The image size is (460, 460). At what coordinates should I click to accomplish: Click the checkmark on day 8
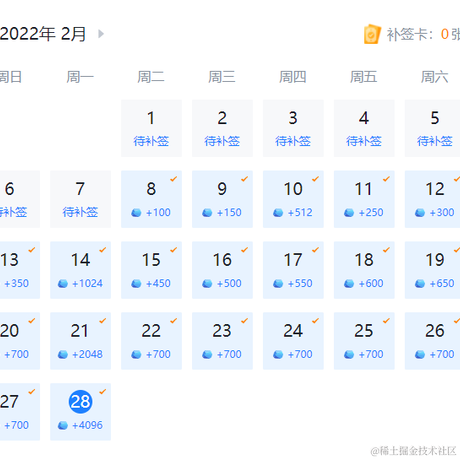click(x=174, y=179)
